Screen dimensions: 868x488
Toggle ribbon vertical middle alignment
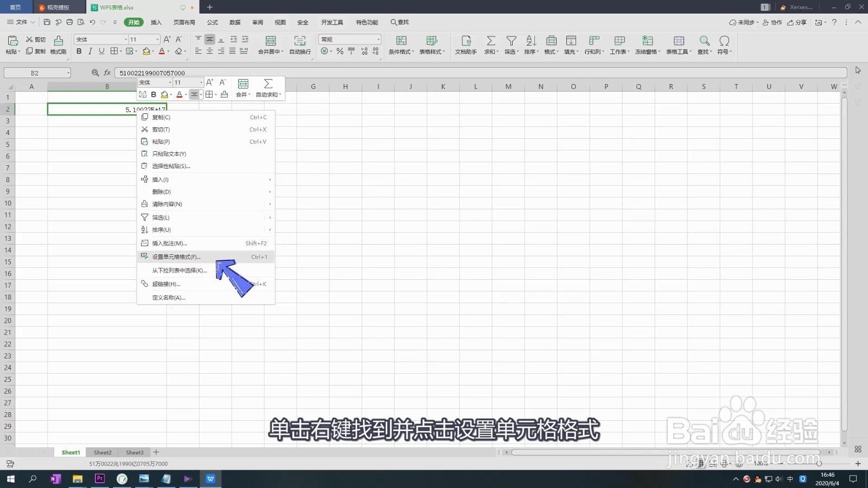(x=209, y=40)
